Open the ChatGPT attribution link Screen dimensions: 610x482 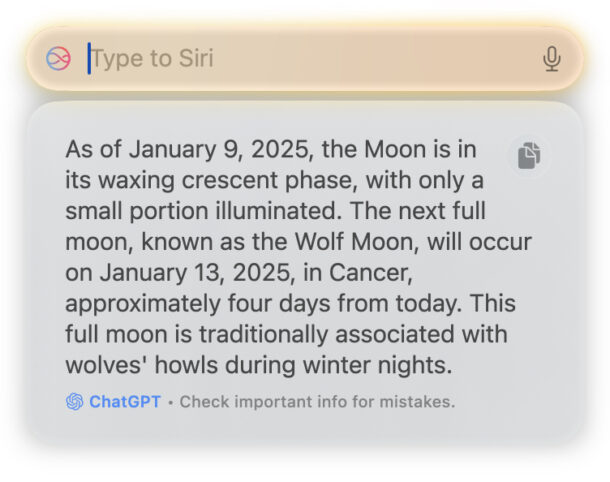[124, 402]
